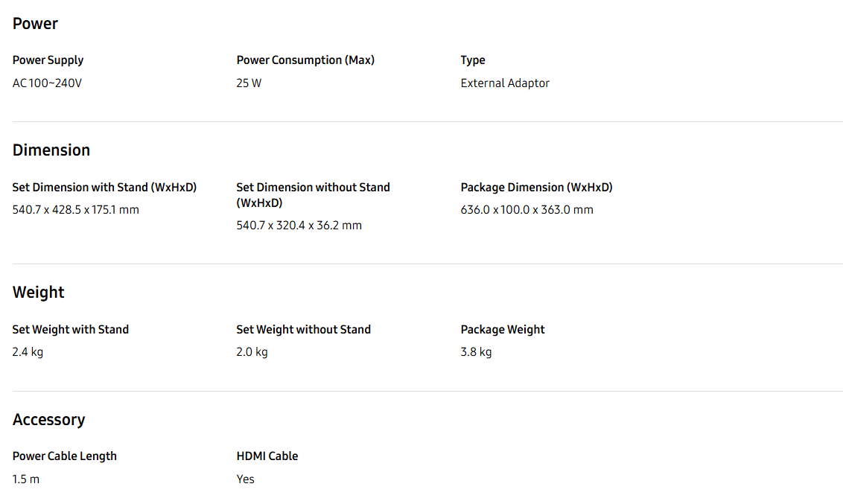Click the 2.0 kg weight value
The height and width of the screenshot is (504, 843).
[252, 352]
